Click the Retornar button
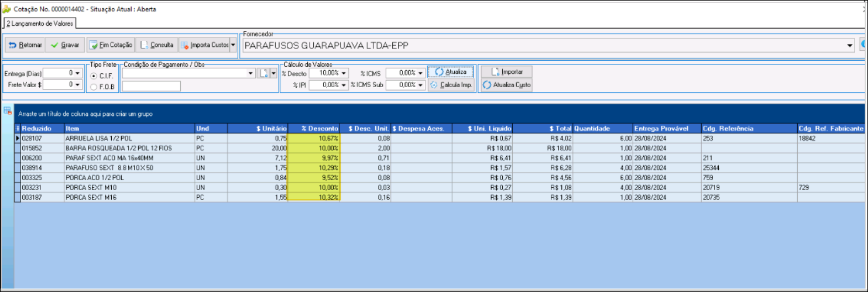This screenshot has width=868, height=292. point(25,44)
